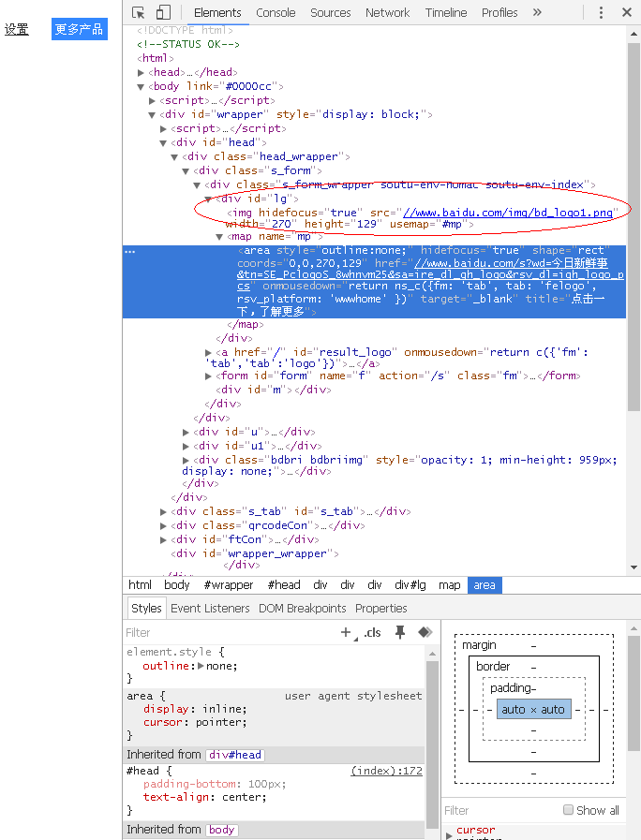Collapse the div id head node
This screenshot has width=641, height=840.
click(x=163, y=142)
